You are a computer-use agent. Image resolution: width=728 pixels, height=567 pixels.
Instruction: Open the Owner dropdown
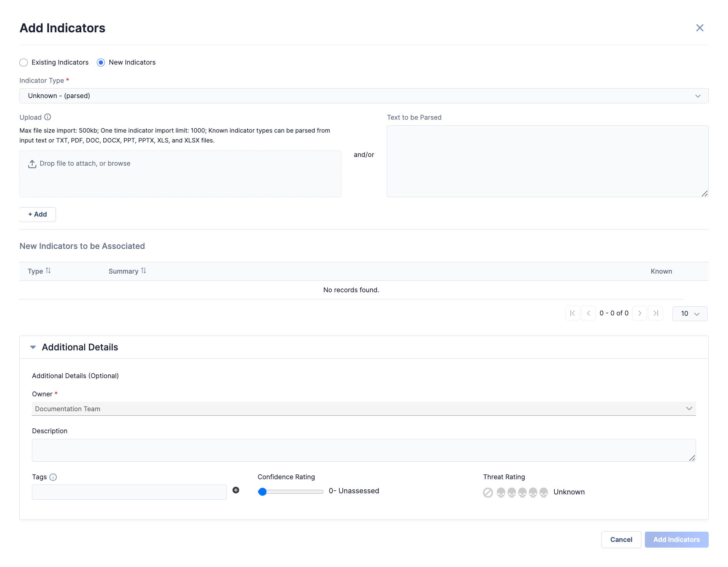(x=364, y=409)
